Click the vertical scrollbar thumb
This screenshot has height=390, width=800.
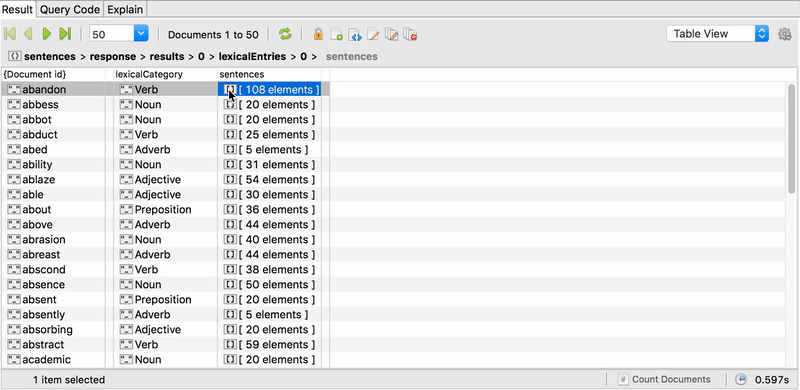791,139
